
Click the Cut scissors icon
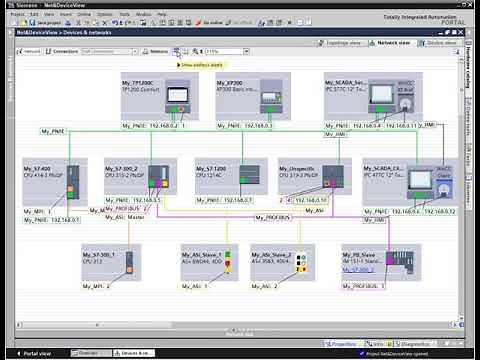point(78,23)
